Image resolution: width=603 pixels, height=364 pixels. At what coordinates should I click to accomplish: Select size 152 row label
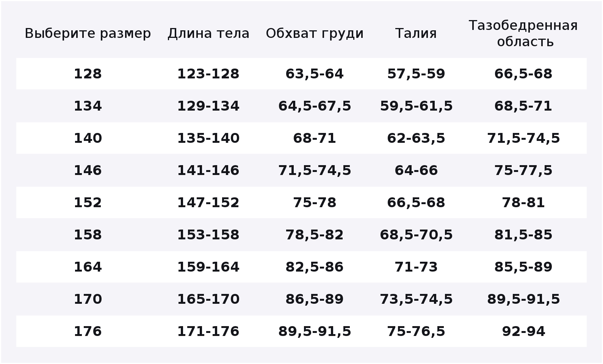point(88,202)
